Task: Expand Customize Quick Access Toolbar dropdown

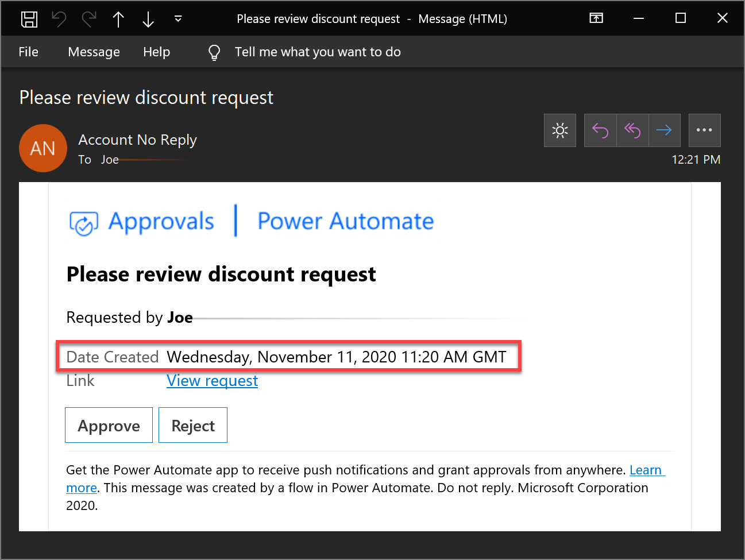Action: 178,19
